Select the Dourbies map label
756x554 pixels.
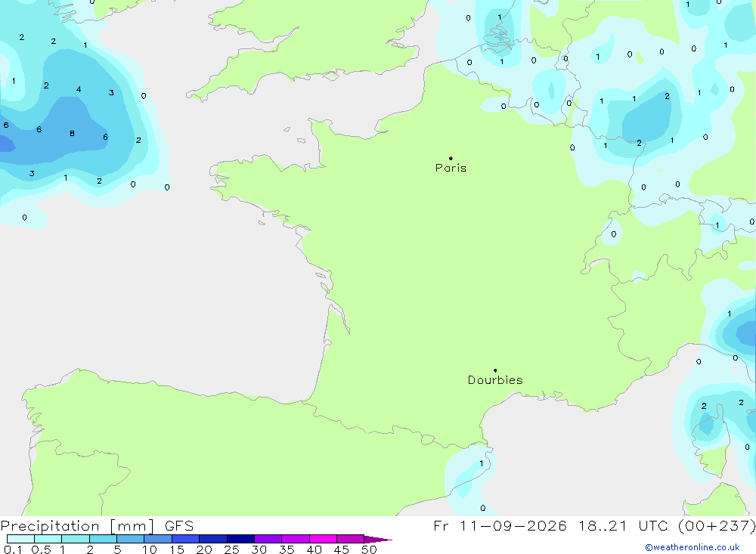495,380
